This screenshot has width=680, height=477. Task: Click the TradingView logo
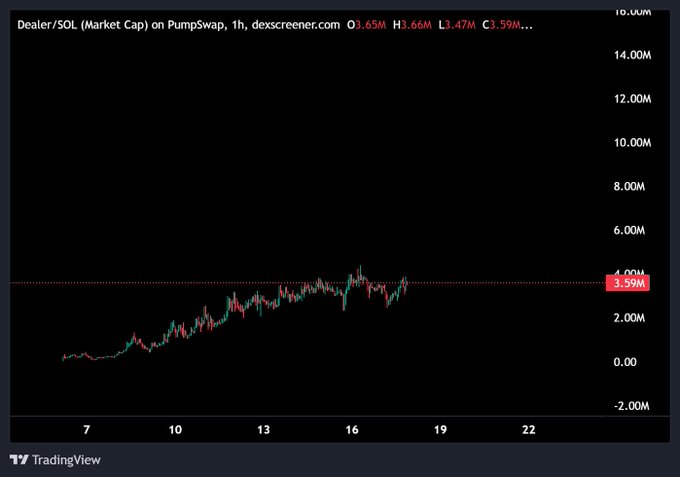(x=19, y=459)
